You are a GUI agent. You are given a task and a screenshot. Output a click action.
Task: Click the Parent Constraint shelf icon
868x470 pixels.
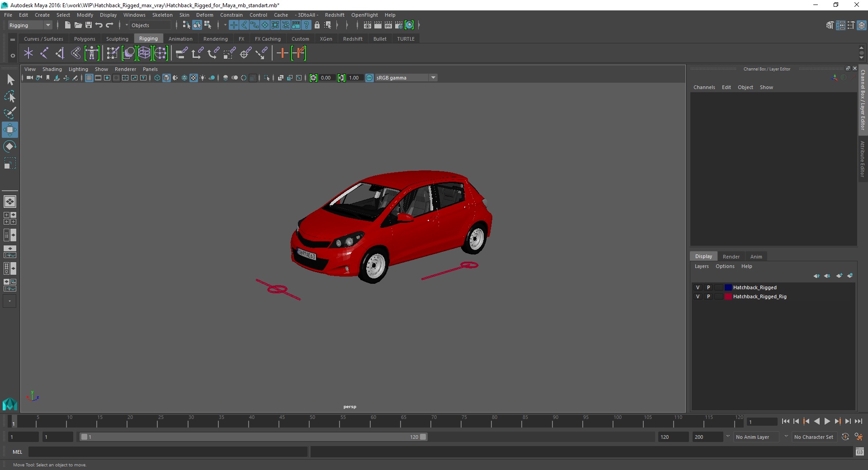[x=182, y=53]
